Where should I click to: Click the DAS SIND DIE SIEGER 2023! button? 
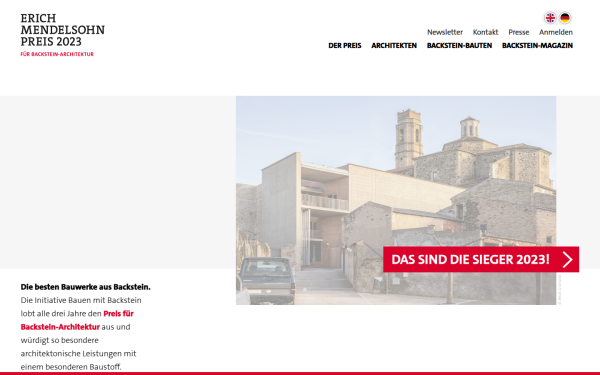[x=481, y=259]
